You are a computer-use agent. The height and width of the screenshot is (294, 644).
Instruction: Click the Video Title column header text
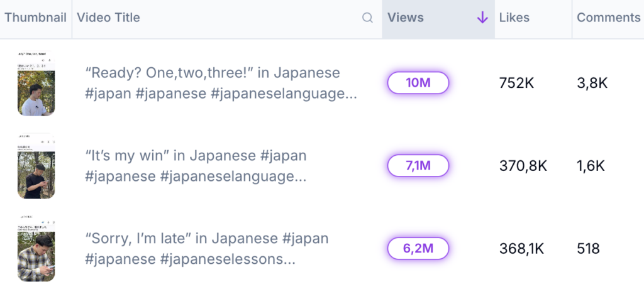coord(108,18)
